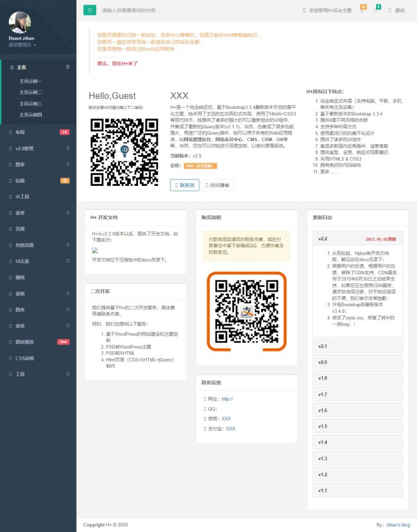Expand the v2.1 changelog entry
Screen dimensions: 417x532
tap(357, 346)
